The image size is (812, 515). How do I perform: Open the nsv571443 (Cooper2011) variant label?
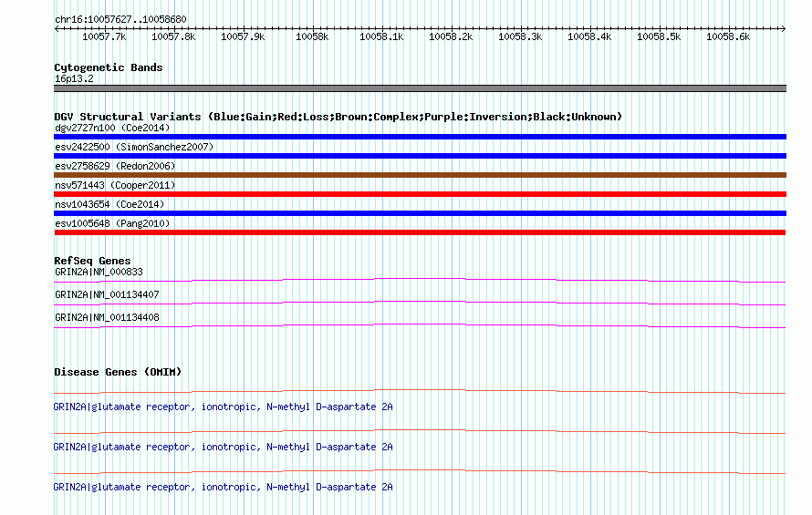pyautogui.click(x=115, y=185)
